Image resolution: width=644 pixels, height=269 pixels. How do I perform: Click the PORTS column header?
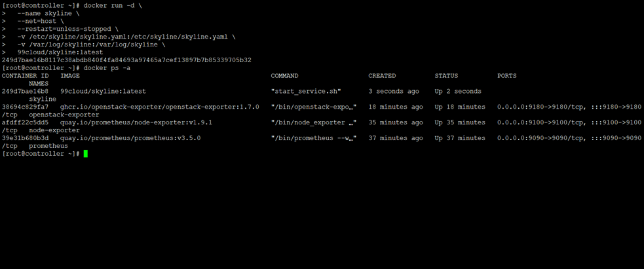coord(507,76)
